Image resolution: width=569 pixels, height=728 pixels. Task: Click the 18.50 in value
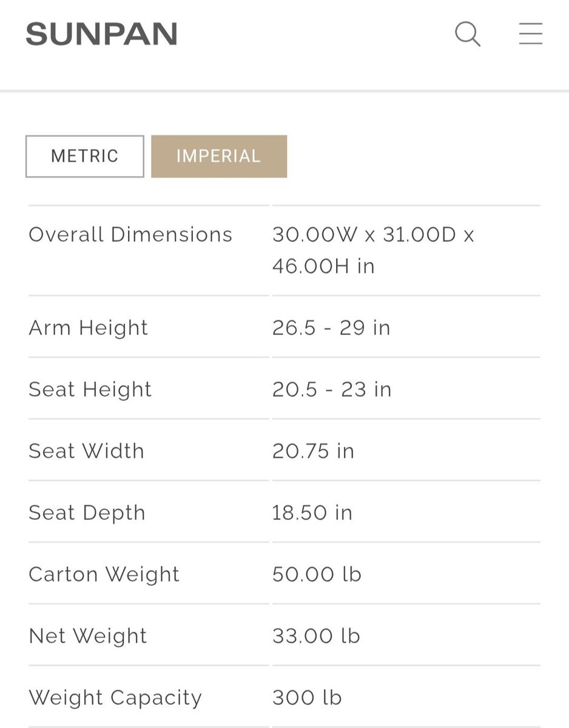click(312, 513)
